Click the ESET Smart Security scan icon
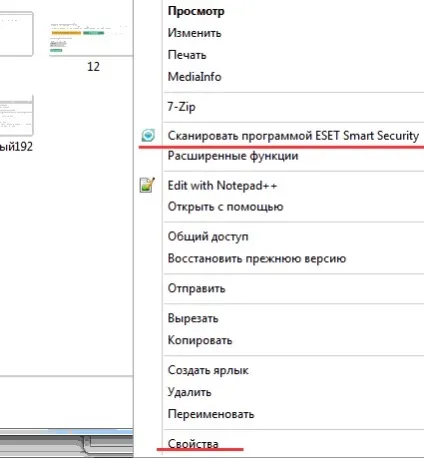 (148, 135)
